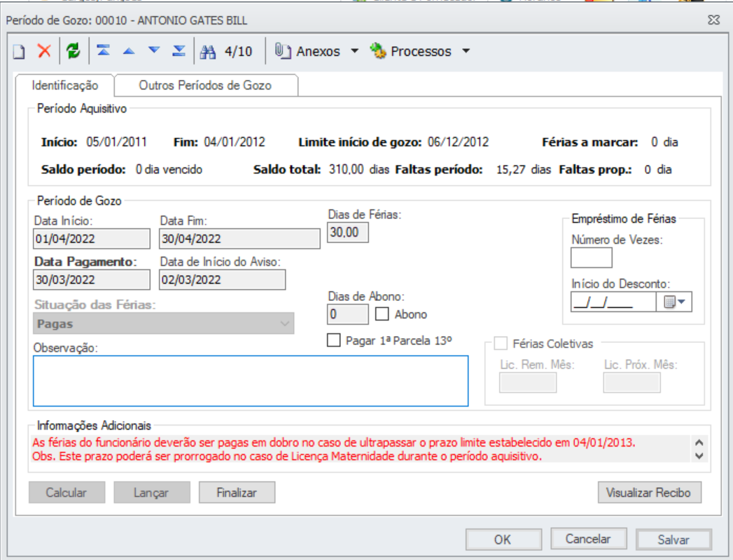Click the Data Pagamento field
The image size is (733, 560).
point(92,279)
